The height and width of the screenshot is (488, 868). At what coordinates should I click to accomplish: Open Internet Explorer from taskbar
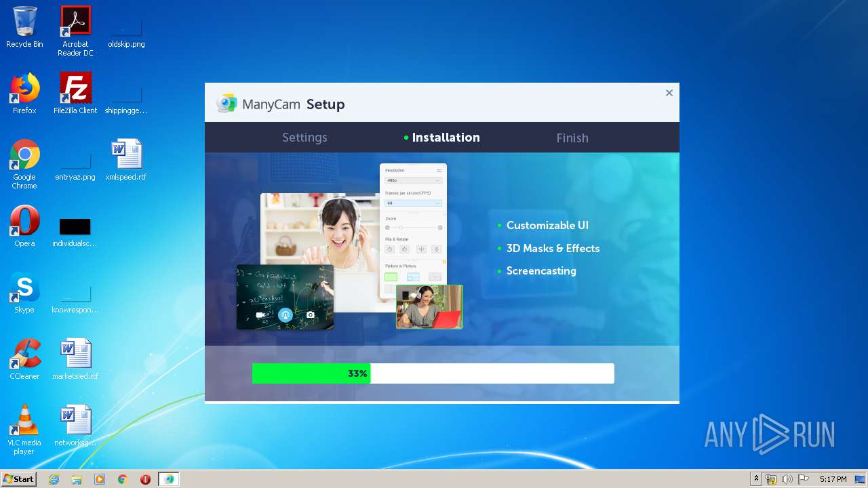click(54, 479)
